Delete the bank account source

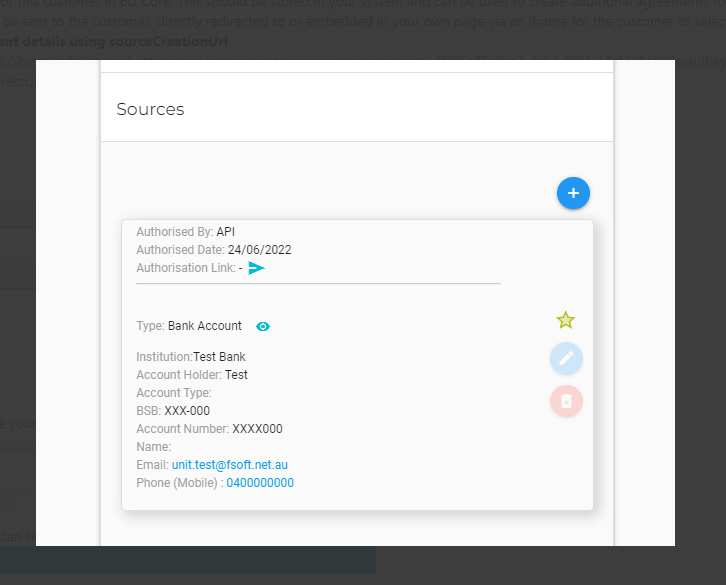[566, 401]
